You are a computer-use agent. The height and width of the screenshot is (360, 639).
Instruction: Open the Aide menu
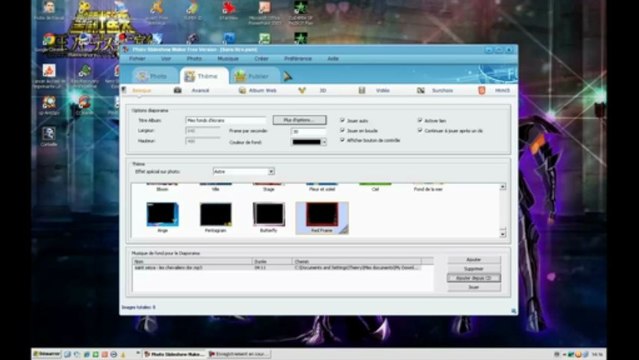(x=333, y=59)
